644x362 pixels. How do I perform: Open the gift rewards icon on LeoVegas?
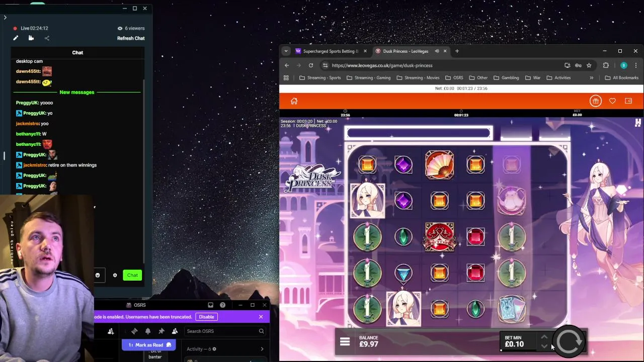[x=596, y=101]
